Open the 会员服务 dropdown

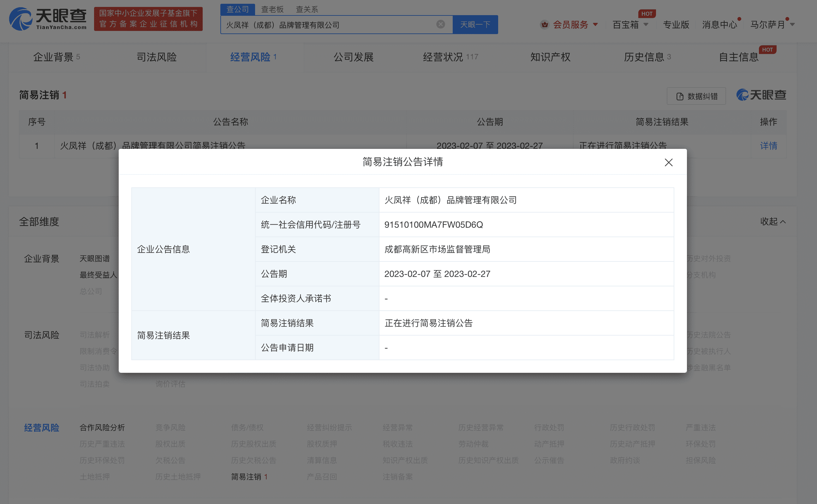tap(571, 24)
